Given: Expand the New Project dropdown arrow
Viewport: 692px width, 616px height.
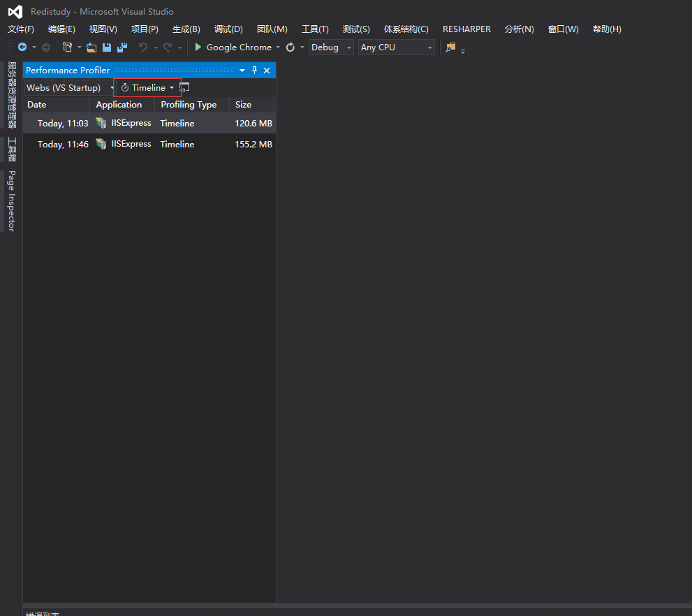Looking at the screenshot, I should click(x=80, y=47).
